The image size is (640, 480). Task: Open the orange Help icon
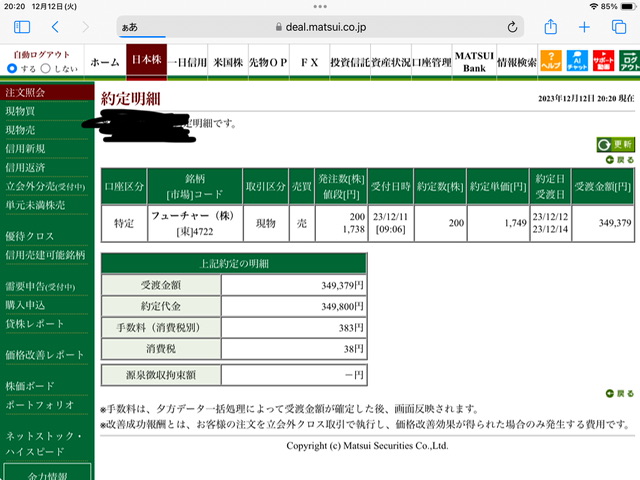551,61
